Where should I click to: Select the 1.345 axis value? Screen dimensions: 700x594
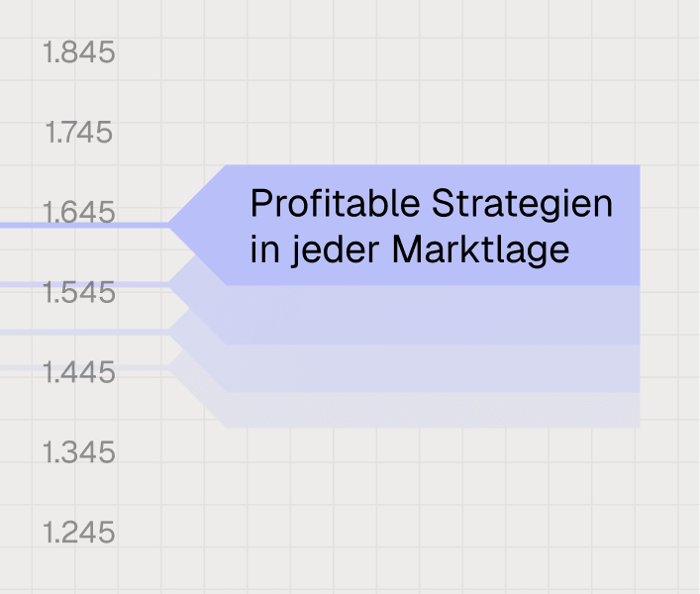pos(79,453)
